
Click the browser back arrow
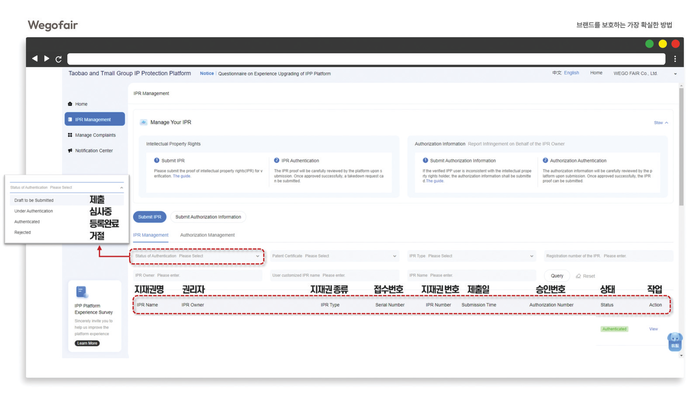point(35,58)
